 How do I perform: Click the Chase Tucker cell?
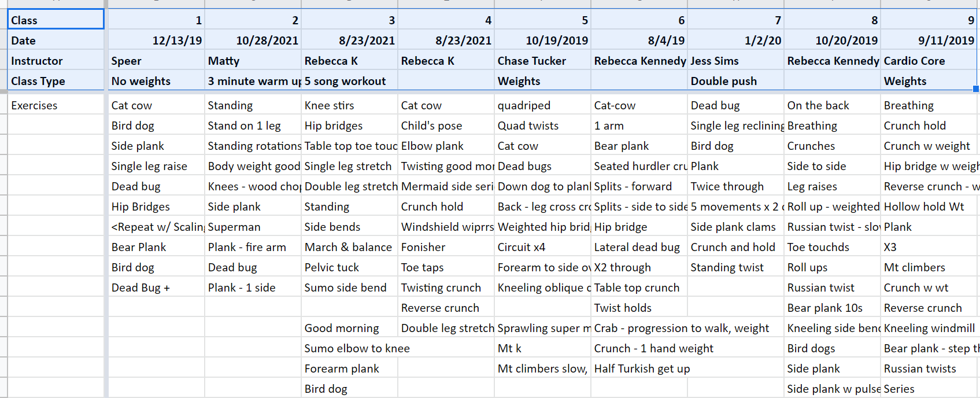(x=542, y=61)
